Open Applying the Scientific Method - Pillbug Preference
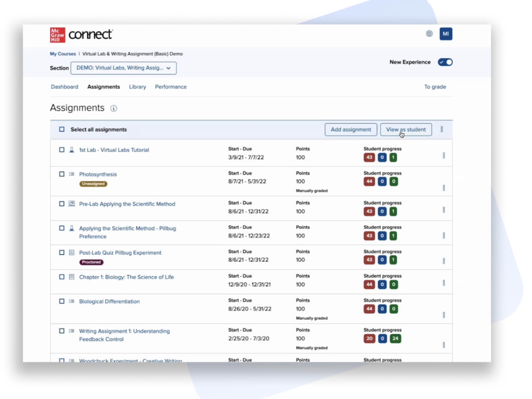Image resolution: width=532 pixels, height=399 pixels. 128,232
